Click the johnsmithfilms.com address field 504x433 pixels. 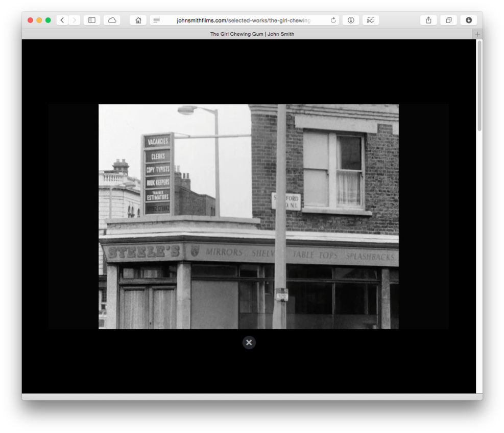coord(244,20)
